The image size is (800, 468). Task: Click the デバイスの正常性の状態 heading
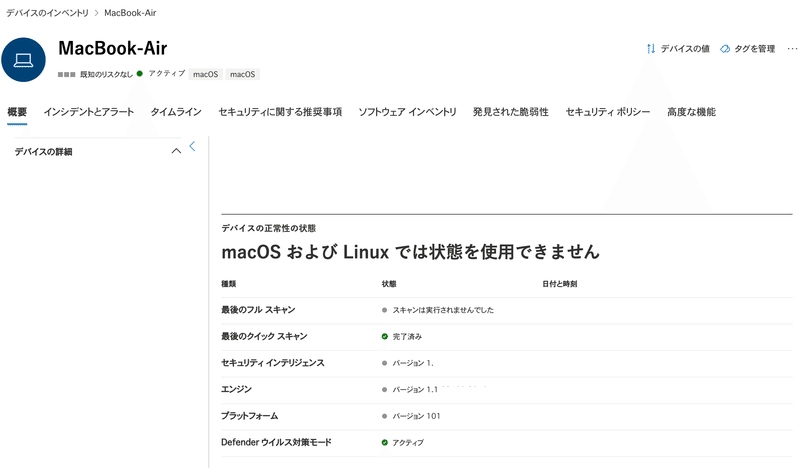(268, 228)
